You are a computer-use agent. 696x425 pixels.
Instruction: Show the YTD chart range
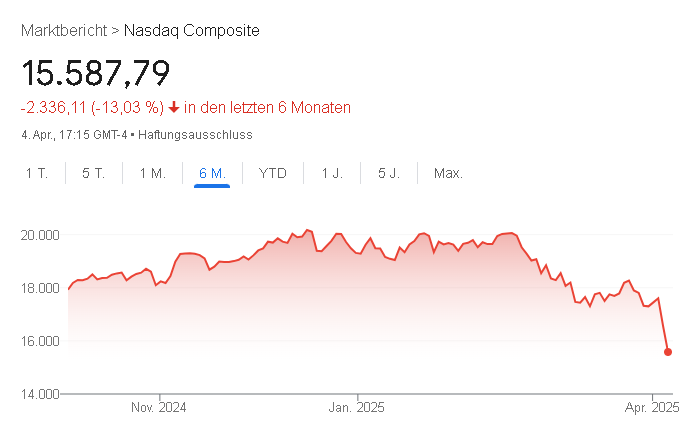[x=273, y=174]
